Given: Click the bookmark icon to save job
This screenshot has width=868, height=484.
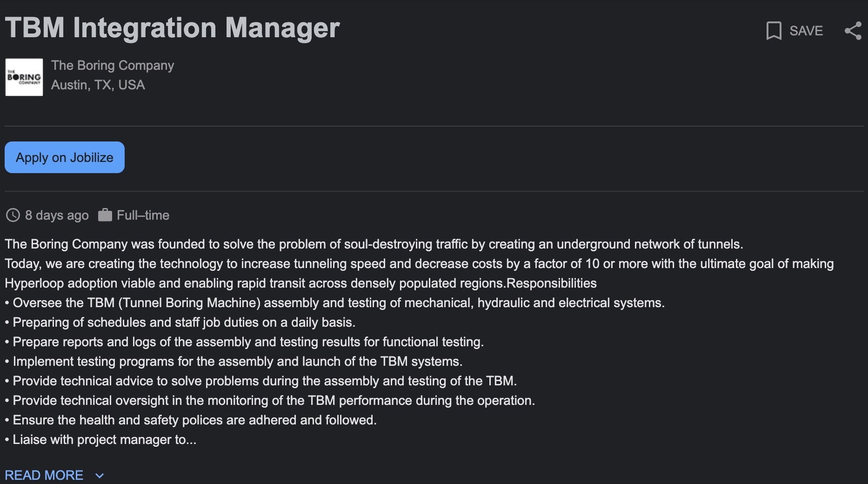Looking at the screenshot, I should click(774, 31).
